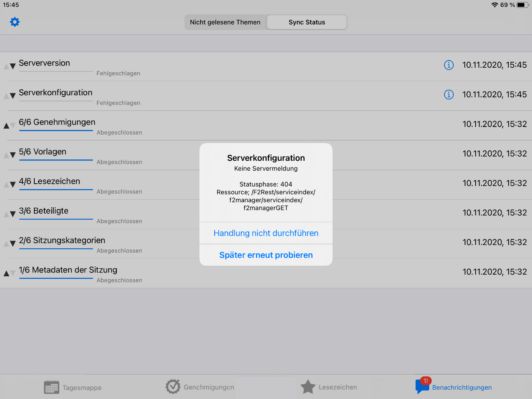Open the Lesezeichen star icon

[x=308, y=387]
